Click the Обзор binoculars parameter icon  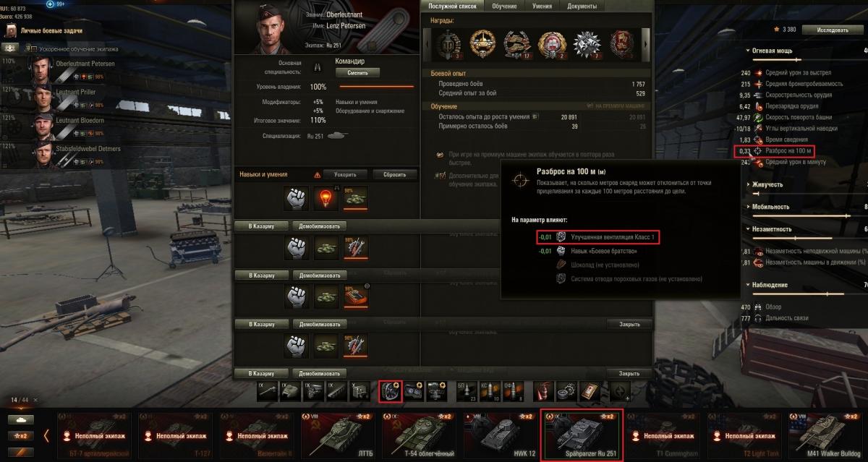pos(757,307)
